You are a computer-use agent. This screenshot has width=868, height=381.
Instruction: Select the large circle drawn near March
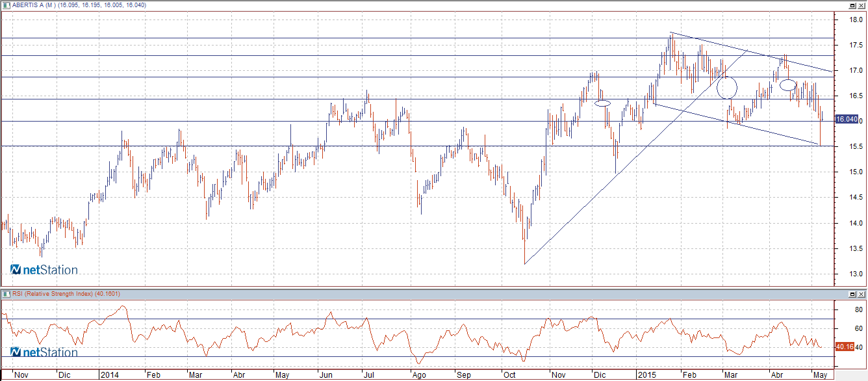(x=728, y=87)
